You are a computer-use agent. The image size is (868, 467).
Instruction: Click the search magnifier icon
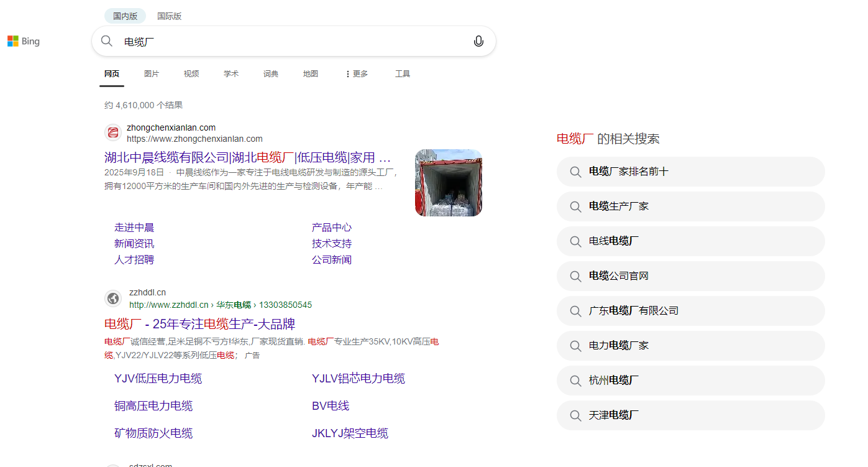[106, 41]
